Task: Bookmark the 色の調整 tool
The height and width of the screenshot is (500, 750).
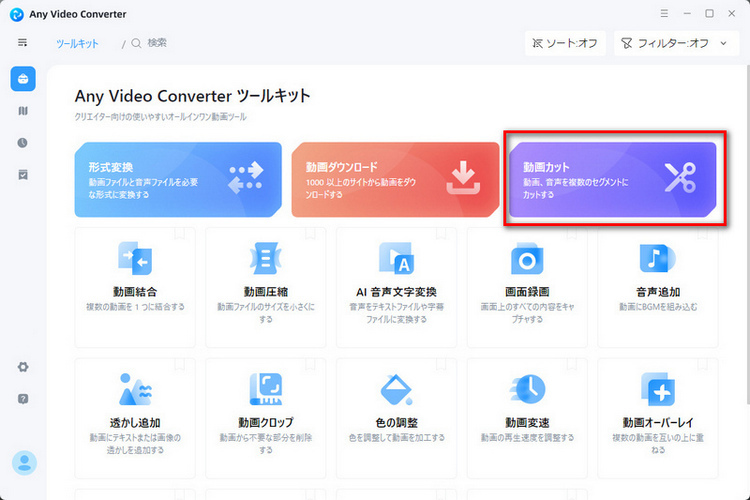Action: tap(441, 365)
